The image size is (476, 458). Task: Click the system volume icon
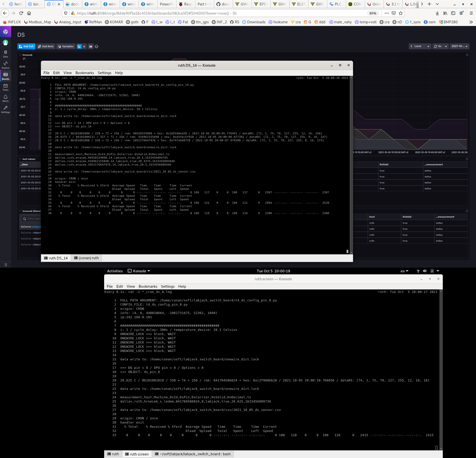425,271
